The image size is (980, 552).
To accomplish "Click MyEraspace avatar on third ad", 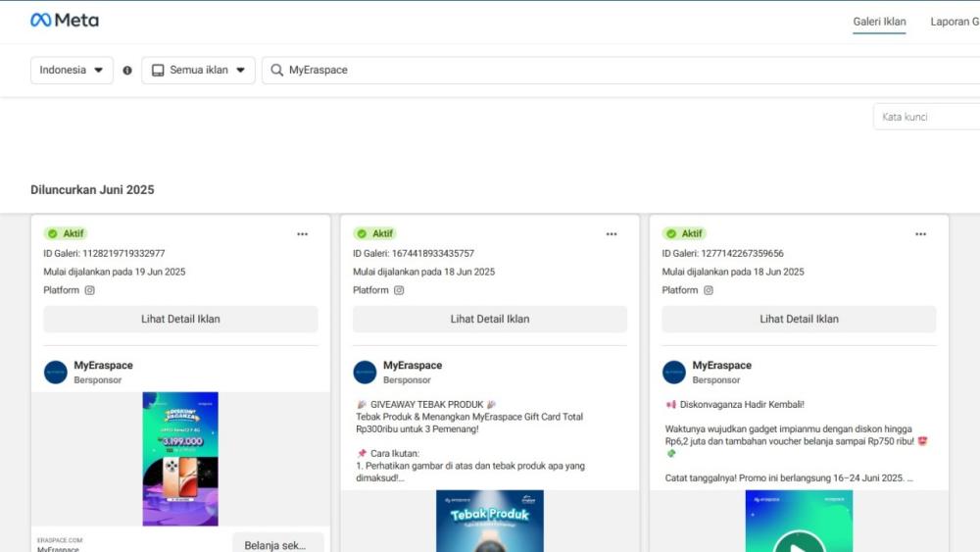I will (x=674, y=373).
